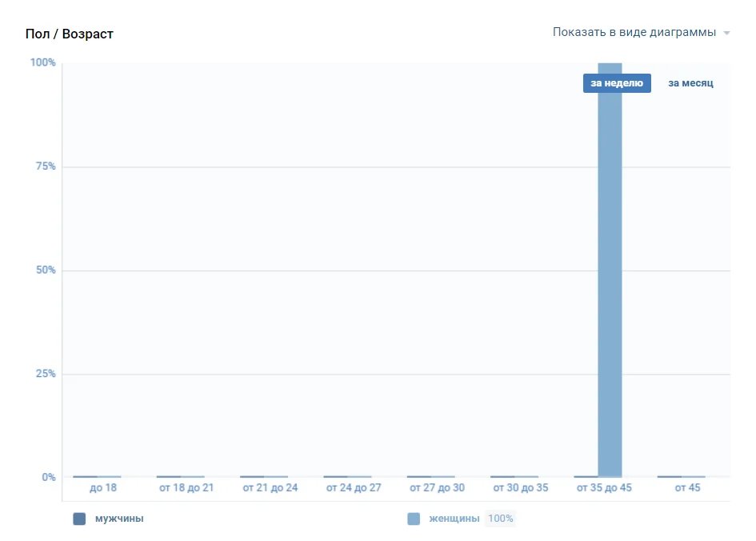Screen dimensions: 756x541
Task: Switch to the 'за месяц' period tab
Action: click(690, 83)
